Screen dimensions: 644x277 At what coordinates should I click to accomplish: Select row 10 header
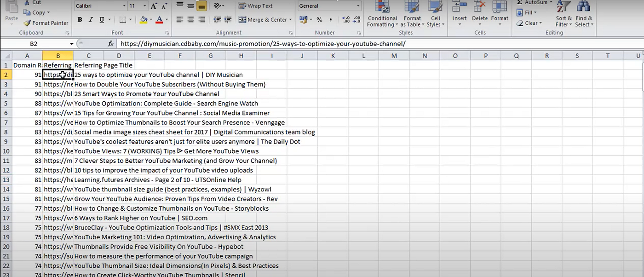tap(6, 151)
